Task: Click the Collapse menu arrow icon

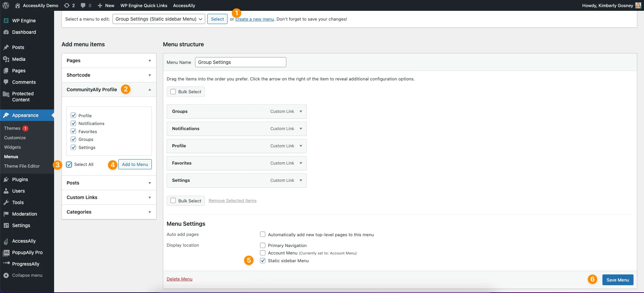Action: [6, 275]
